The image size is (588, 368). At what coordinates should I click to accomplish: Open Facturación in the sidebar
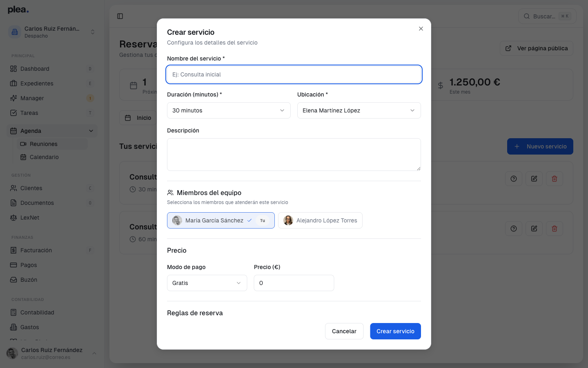(x=52, y=250)
